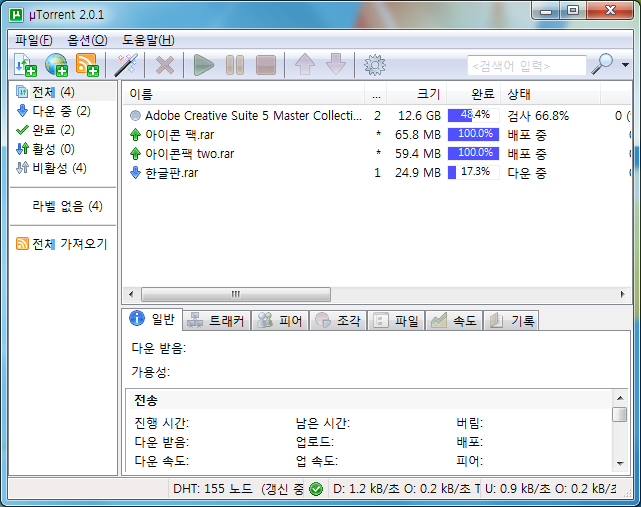Select 라벨 없음 (4) label filter
Viewport: 641px width, 507px height.
click(67, 206)
